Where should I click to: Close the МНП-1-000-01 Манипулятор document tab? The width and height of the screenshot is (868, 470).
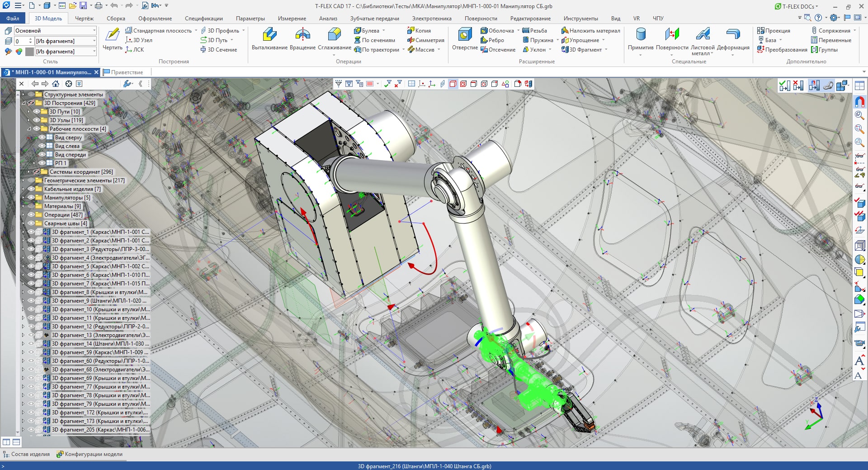[x=96, y=72]
